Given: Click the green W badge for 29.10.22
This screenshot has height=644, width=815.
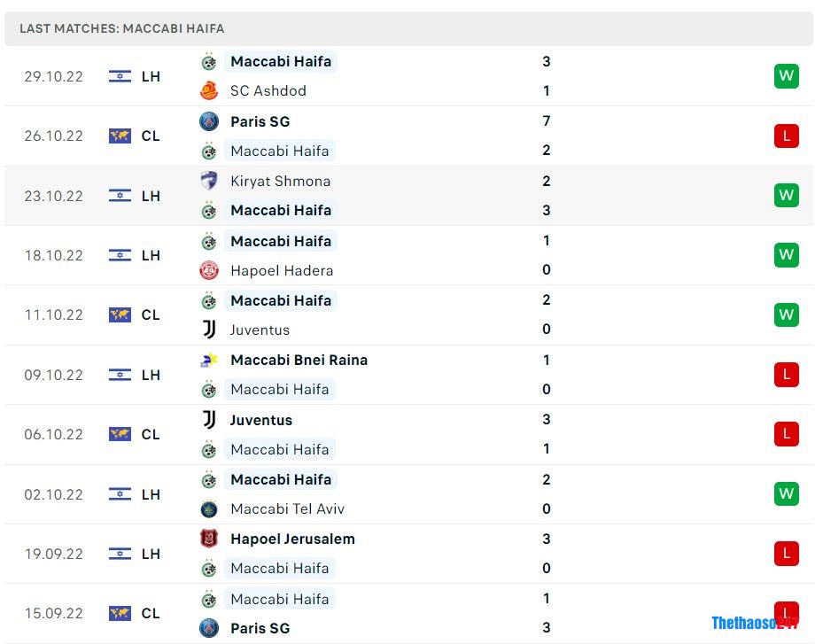Looking at the screenshot, I should (786, 76).
